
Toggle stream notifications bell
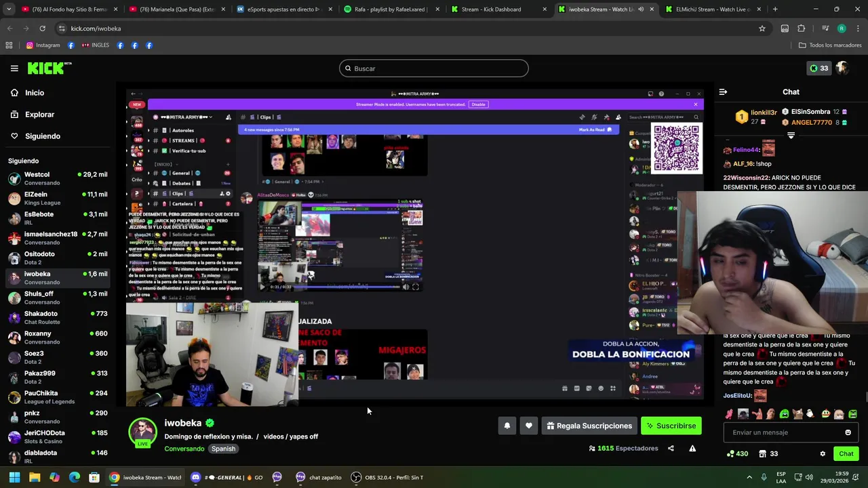[x=507, y=426]
